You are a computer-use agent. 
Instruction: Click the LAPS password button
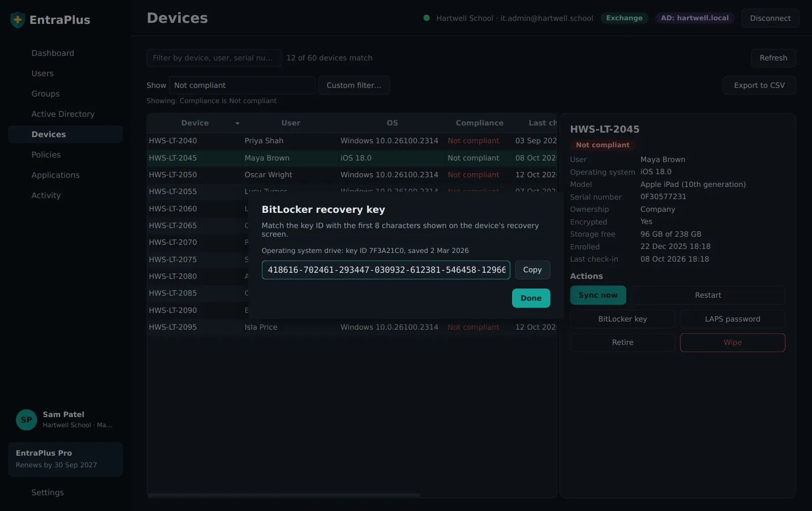pyautogui.click(x=732, y=319)
